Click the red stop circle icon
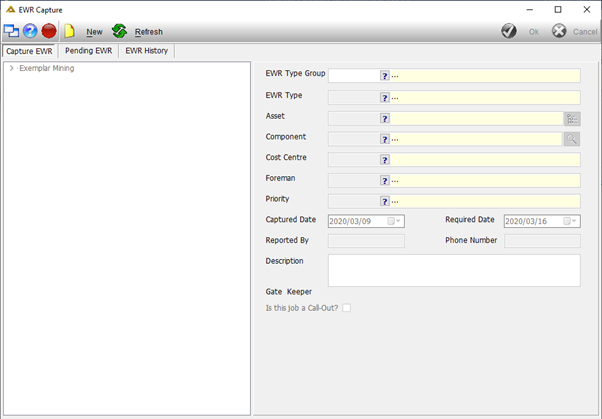 coord(49,31)
